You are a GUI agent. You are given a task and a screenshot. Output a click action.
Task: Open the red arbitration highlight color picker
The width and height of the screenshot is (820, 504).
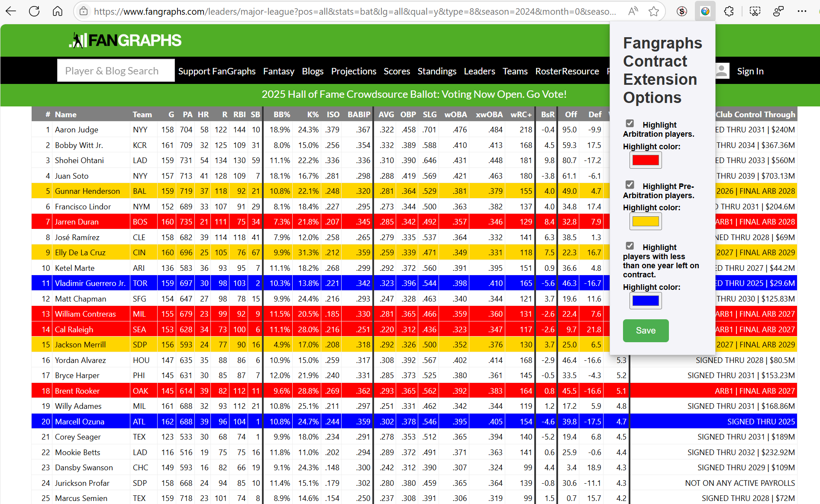click(646, 161)
